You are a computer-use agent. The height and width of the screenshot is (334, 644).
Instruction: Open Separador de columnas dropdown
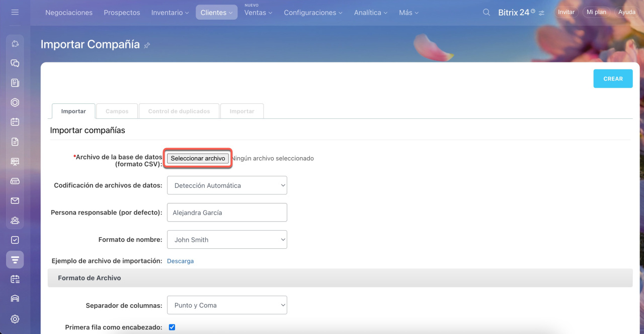click(x=227, y=305)
